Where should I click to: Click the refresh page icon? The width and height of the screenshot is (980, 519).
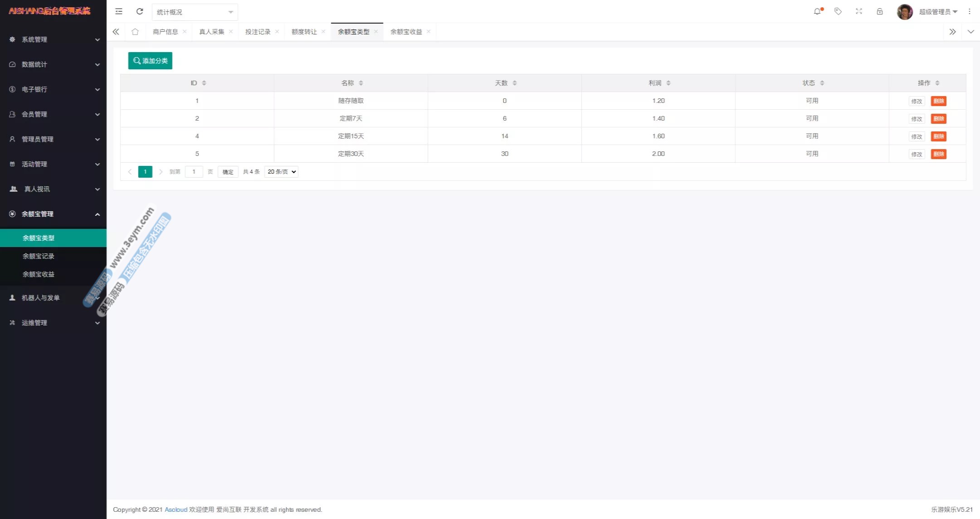[140, 11]
